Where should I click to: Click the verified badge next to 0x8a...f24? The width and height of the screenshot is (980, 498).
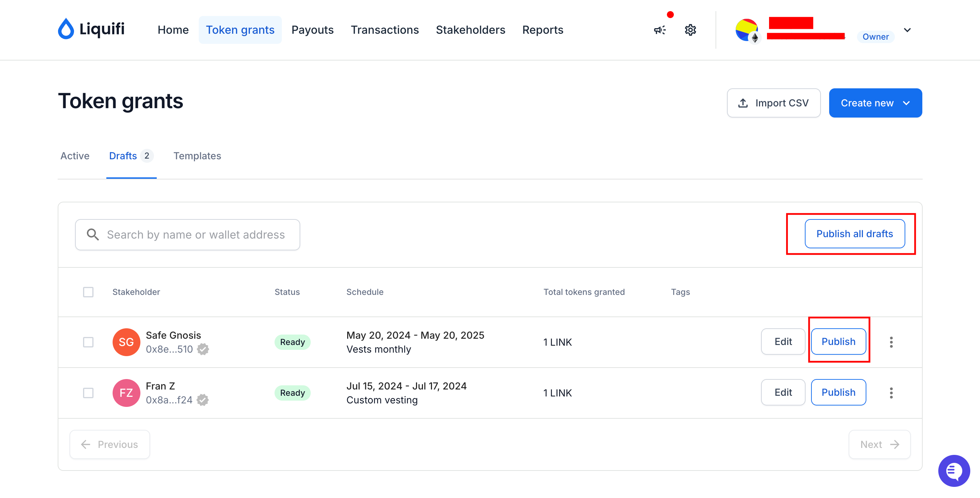pos(203,400)
